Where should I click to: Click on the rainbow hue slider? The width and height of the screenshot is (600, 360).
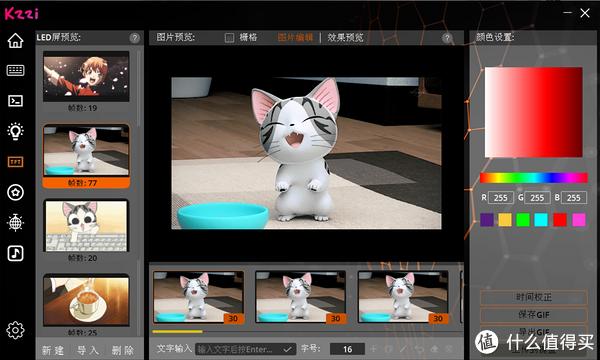(x=534, y=178)
